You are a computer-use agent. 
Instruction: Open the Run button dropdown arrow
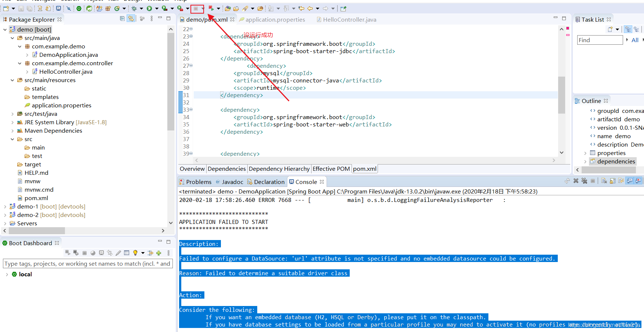pyautogui.click(x=156, y=8)
